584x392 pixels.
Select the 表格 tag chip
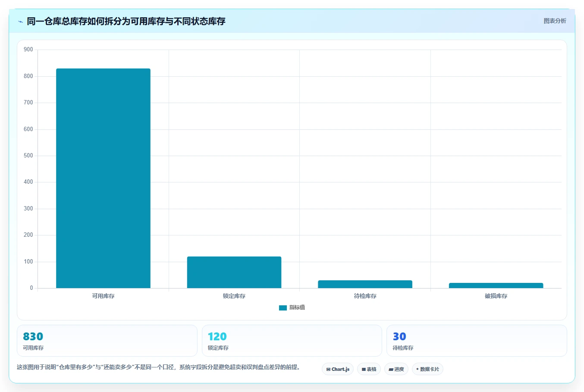(369, 369)
